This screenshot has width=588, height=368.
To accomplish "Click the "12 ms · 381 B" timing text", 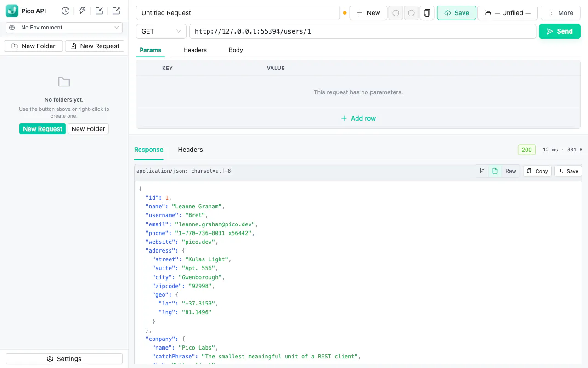I will (x=563, y=149).
